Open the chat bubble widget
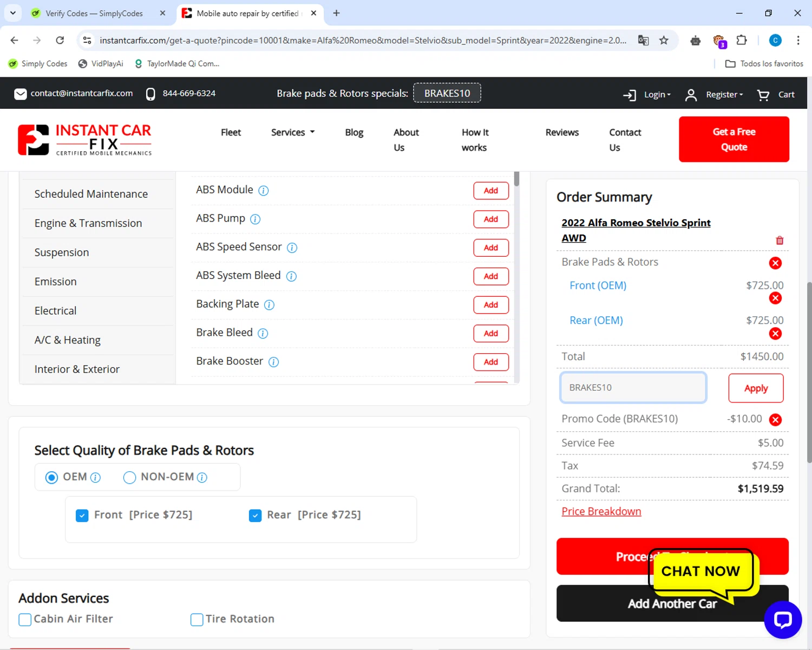The width and height of the screenshot is (812, 650). point(783,620)
